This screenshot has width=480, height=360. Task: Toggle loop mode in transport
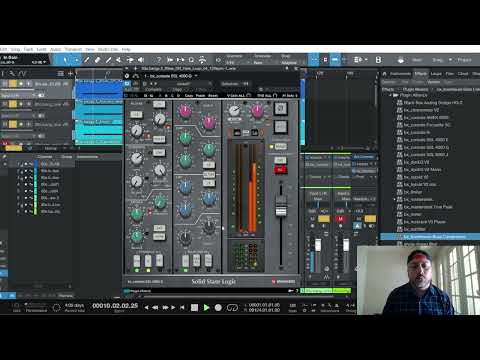point(232,307)
